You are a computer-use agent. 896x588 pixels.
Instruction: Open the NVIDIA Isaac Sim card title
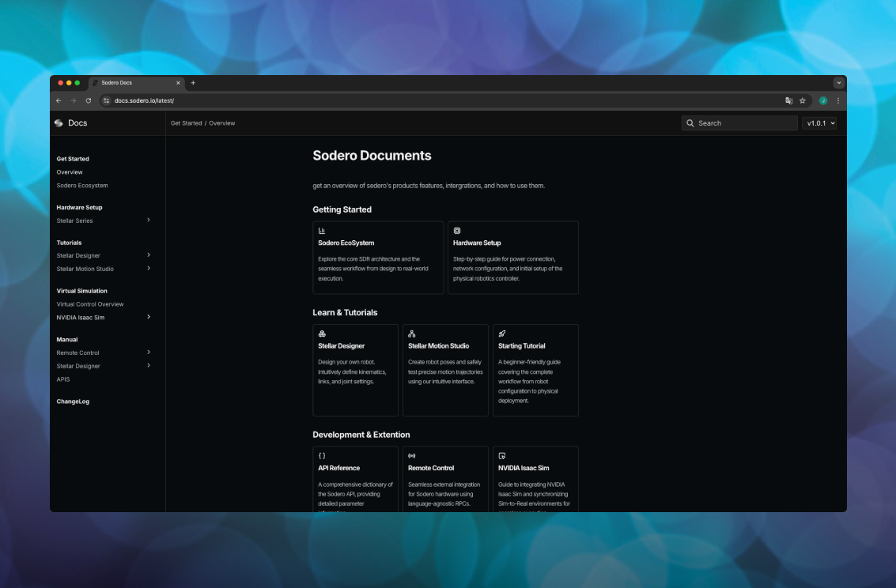[x=524, y=468]
